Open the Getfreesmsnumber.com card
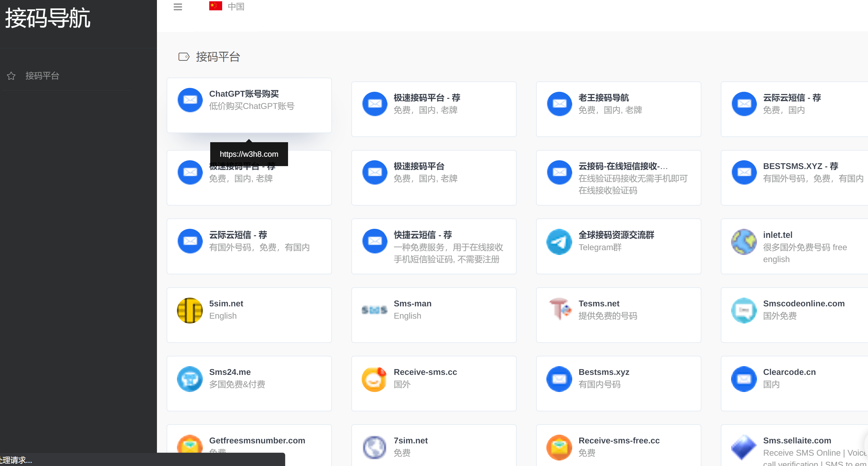This screenshot has height=466, width=868. (249, 445)
